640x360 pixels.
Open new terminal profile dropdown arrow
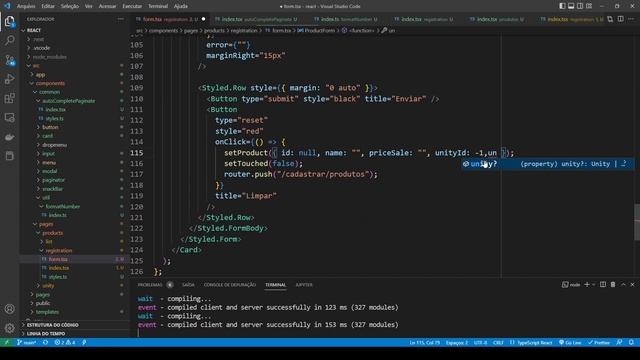click(x=593, y=284)
